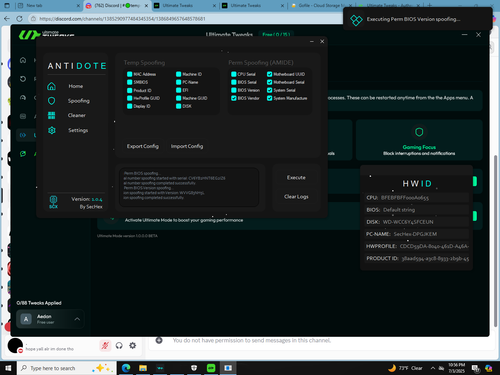The width and height of the screenshot is (500, 375).
Task: Switch to the New tab browser tab
Action: [x=49, y=6]
